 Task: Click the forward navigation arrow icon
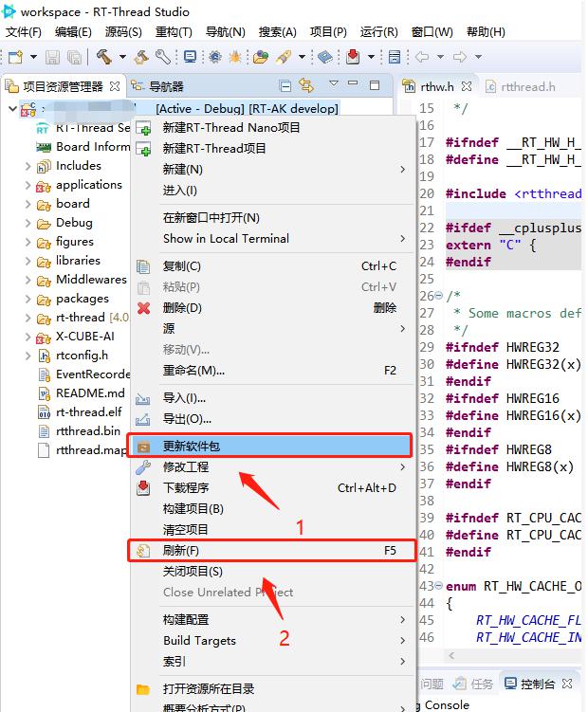point(460,57)
